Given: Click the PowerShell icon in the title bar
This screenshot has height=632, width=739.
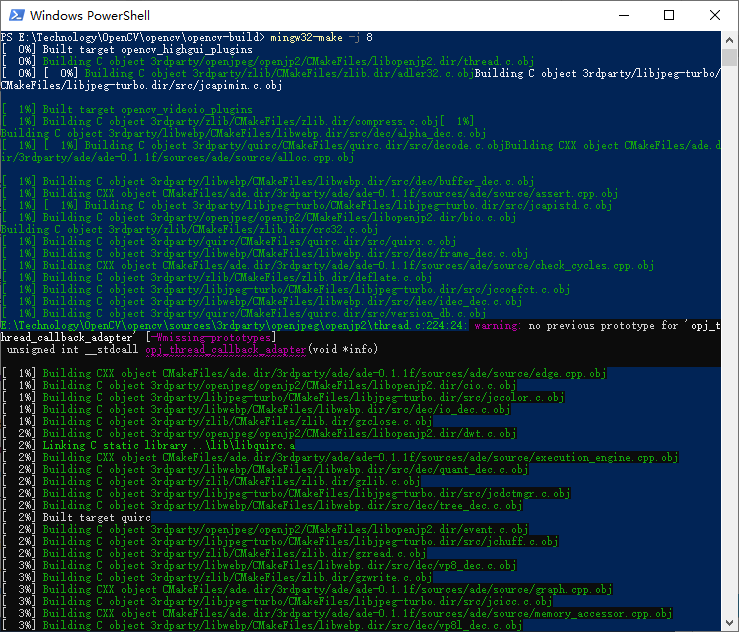Looking at the screenshot, I should [16, 15].
